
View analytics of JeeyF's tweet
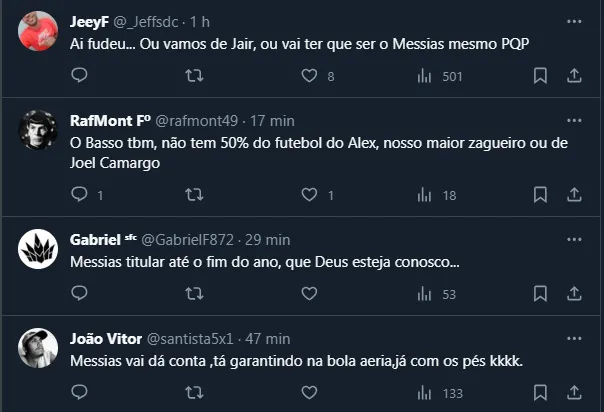424,76
